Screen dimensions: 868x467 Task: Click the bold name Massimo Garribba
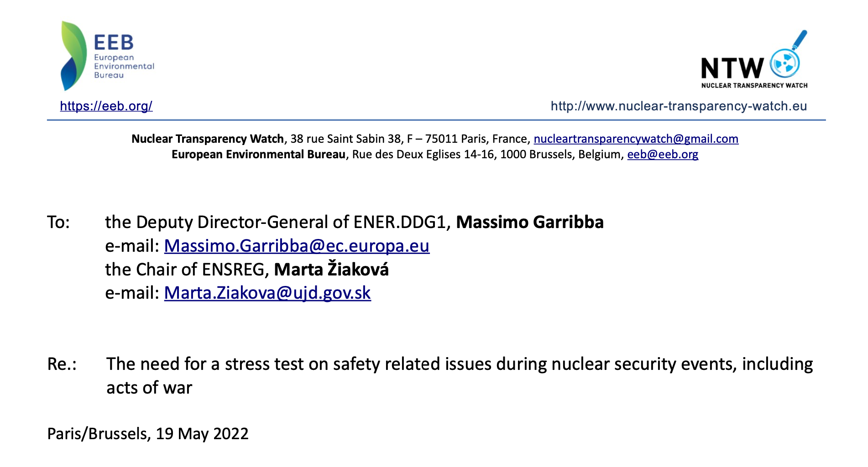tap(530, 222)
